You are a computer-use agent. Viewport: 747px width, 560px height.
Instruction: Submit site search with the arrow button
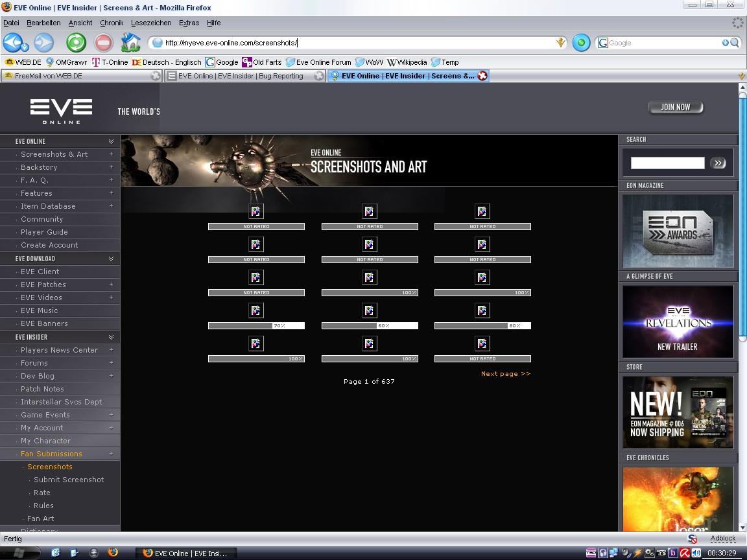(718, 163)
